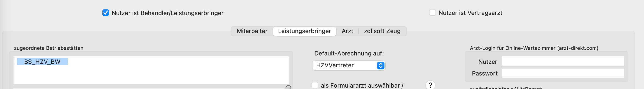Open the Arzt tab
The width and height of the screenshot is (644, 89).
pyautogui.click(x=347, y=31)
